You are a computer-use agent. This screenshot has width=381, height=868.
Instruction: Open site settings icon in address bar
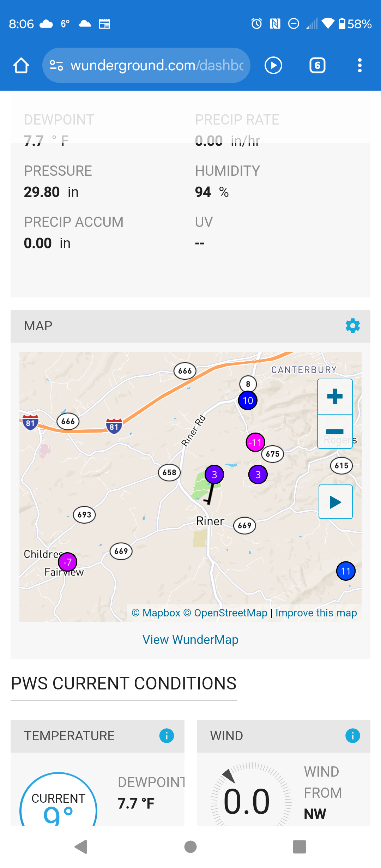pyautogui.click(x=56, y=66)
